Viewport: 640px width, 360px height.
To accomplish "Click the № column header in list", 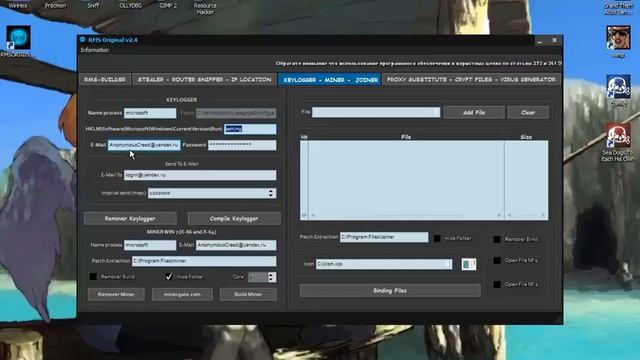I will pos(304,137).
